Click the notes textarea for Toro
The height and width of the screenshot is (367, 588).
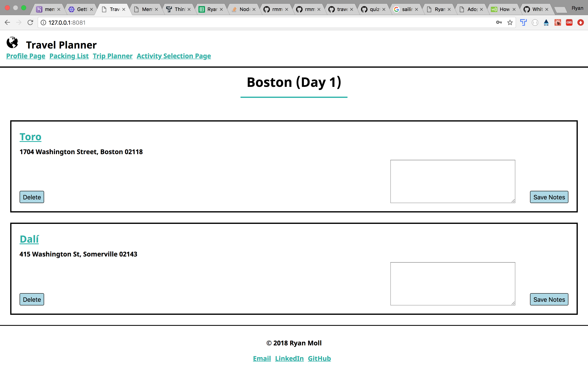pyautogui.click(x=452, y=181)
